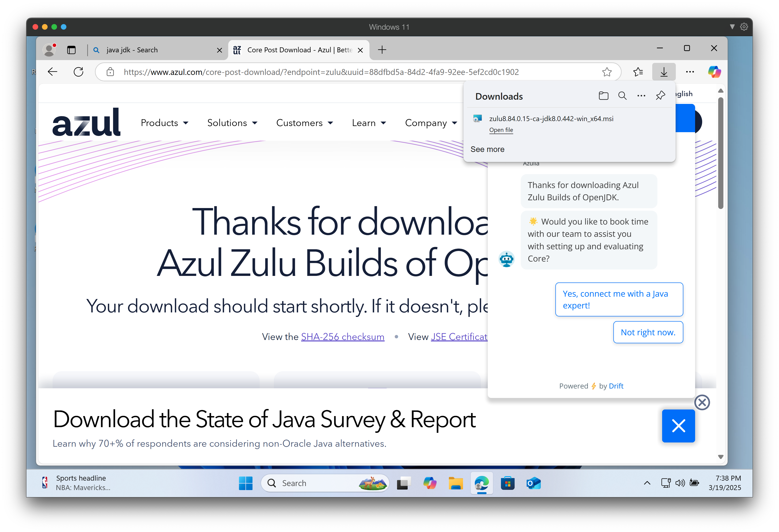This screenshot has width=779, height=532.
Task: Choose 'Yes, connect me with a Java expert!'
Action: [619, 299]
